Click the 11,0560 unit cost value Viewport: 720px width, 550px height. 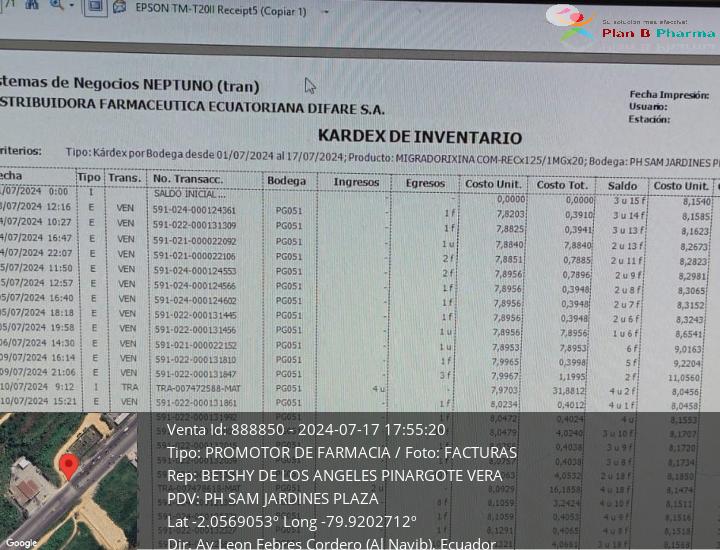pyautogui.click(x=684, y=378)
